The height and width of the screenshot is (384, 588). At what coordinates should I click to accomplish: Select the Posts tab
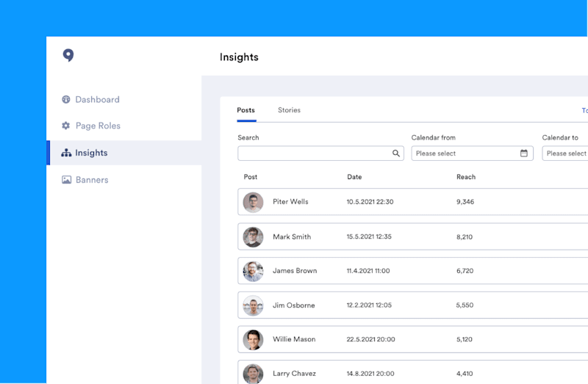pyautogui.click(x=246, y=110)
